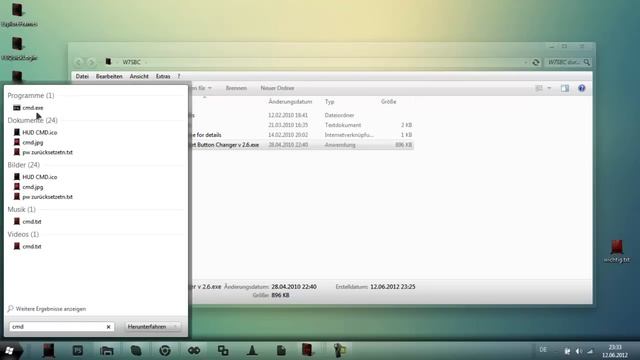Go back in the W7SBC Explorer window
This screenshot has height=360, width=640.
click(79, 62)
